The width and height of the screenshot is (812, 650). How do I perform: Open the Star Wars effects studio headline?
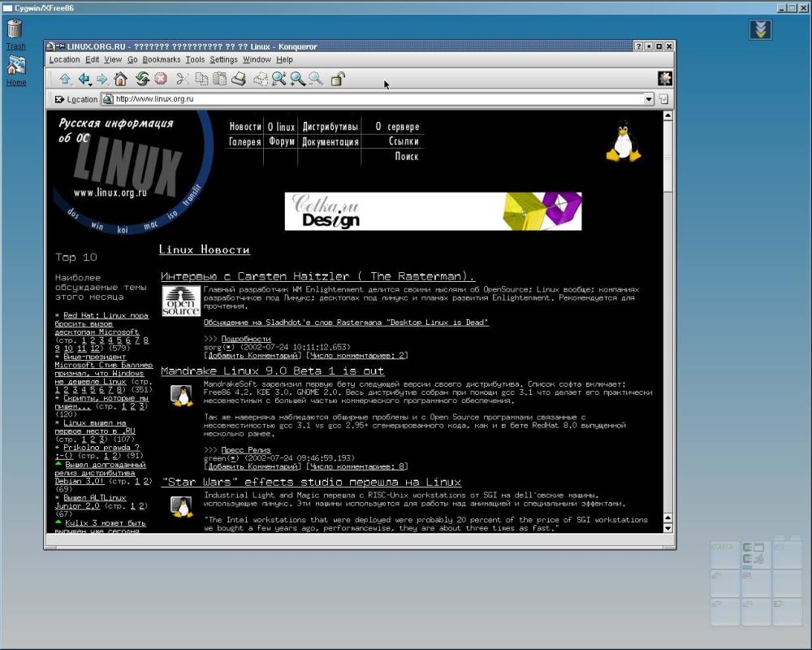coord(311,482)
